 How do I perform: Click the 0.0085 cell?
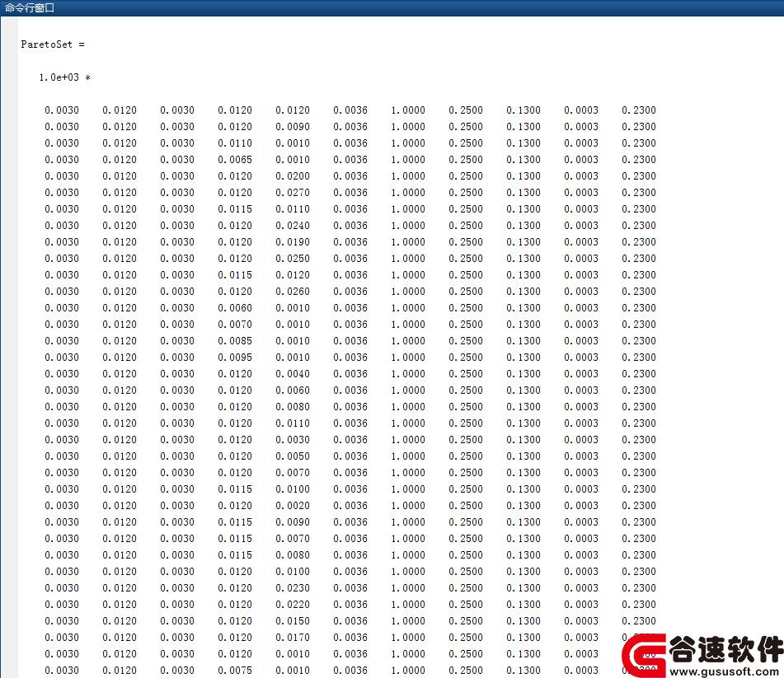pos(235,341)
